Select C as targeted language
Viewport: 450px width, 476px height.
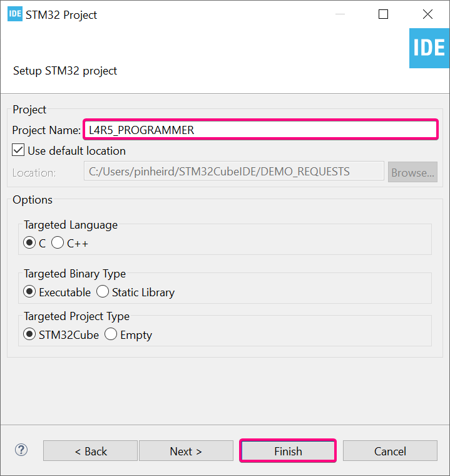coord(29,243)
